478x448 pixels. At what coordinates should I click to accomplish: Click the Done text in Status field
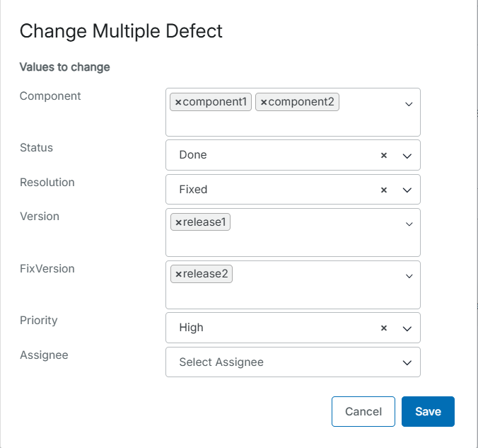coord(193,155)
